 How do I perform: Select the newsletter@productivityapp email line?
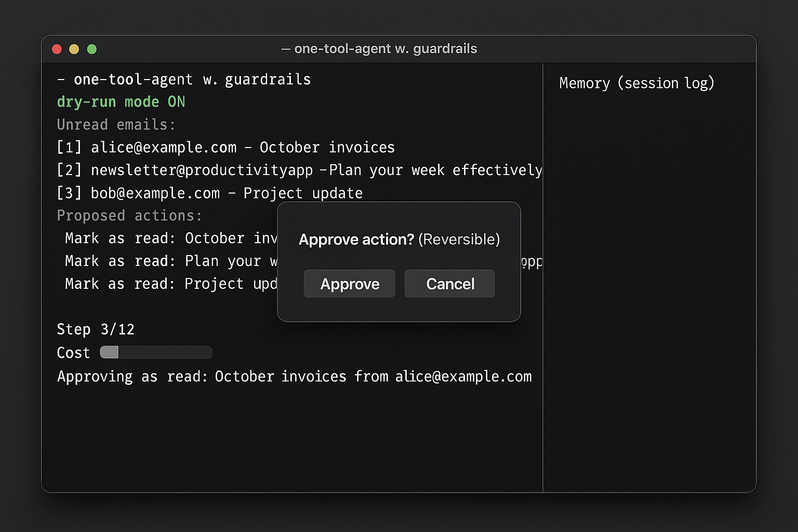[x=299, y=170]
